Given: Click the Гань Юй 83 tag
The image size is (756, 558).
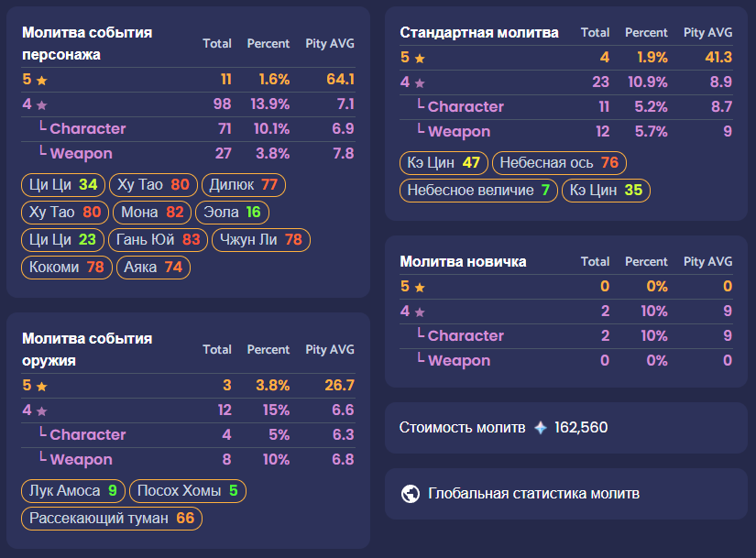Looking at the screenshot, I should pyautogui.click(x=159, y=240).
